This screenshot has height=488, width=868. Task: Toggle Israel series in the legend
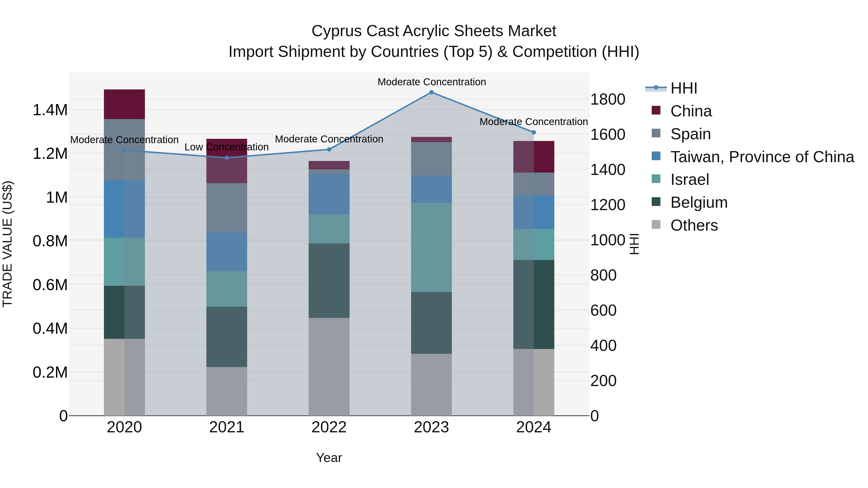click(x=680, y=180)
